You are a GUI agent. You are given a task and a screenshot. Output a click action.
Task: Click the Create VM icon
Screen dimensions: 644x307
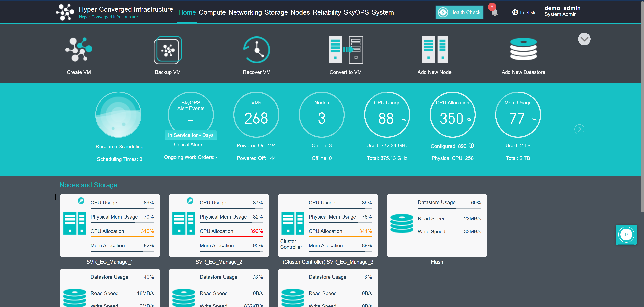[79, 50]
